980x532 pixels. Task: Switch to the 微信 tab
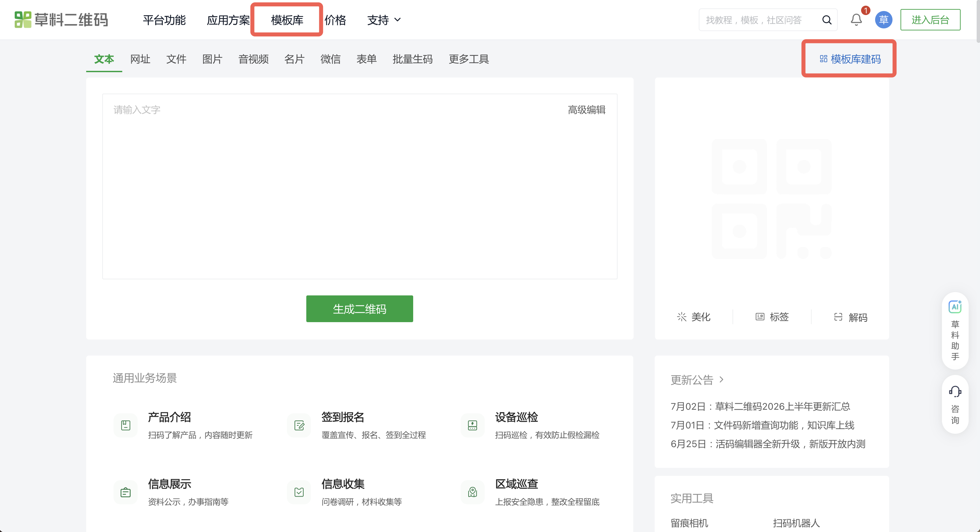point(331,59)
